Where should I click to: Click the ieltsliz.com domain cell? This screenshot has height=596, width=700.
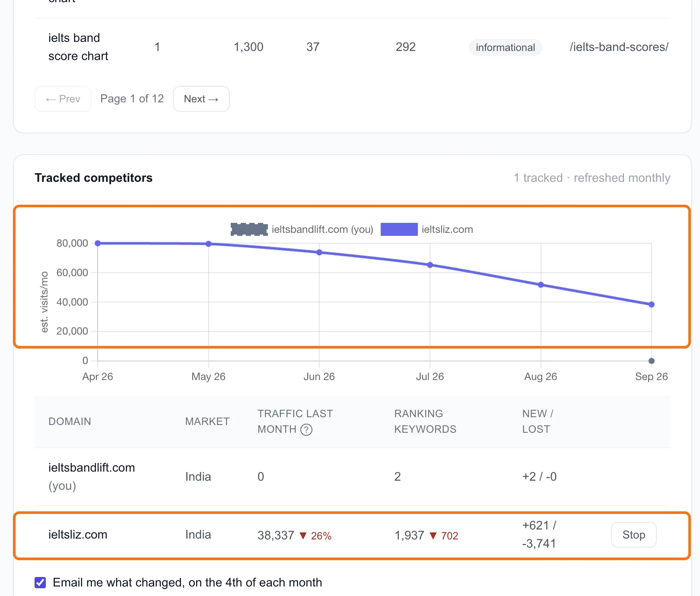(x=78, y=535)
